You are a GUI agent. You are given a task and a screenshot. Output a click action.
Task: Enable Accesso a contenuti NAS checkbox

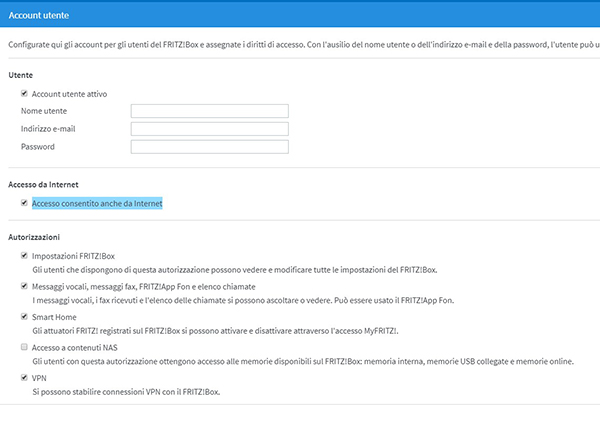point(24,347)
